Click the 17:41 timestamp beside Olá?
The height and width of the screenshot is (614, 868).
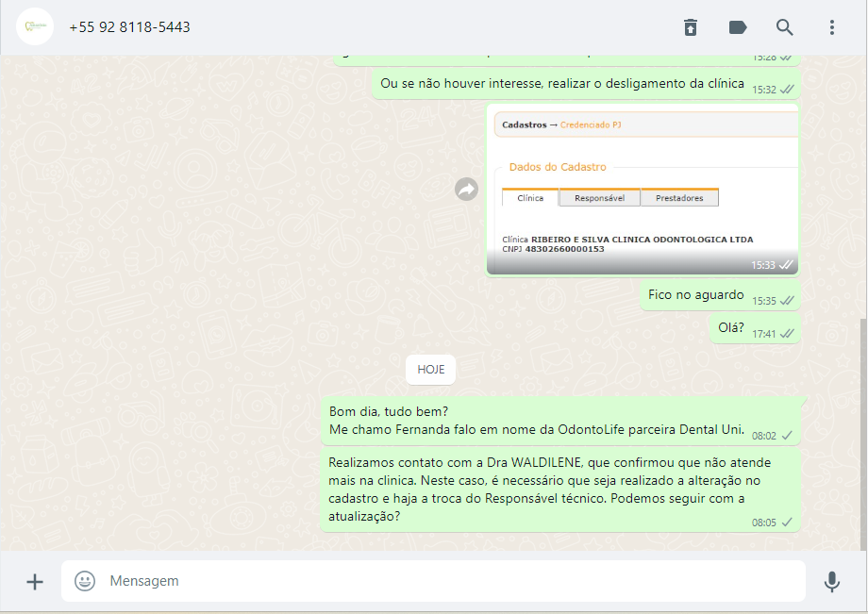click(764, 334)
